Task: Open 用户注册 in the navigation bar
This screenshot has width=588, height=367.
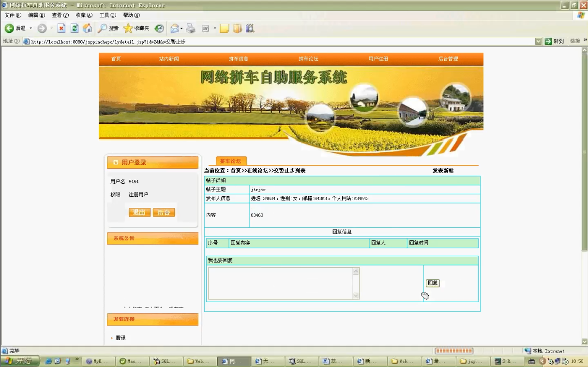Action: (x=378, y=59)
